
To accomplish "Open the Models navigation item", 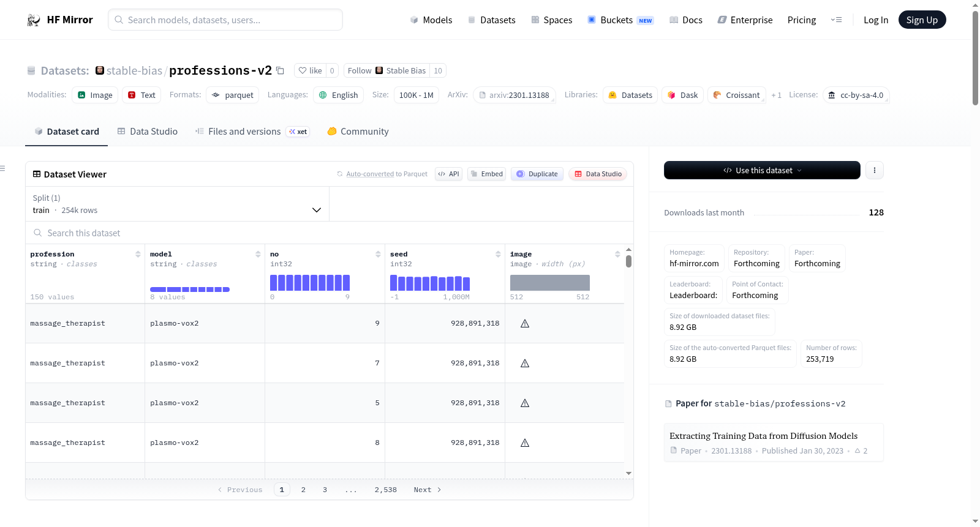I will (431, 20).
